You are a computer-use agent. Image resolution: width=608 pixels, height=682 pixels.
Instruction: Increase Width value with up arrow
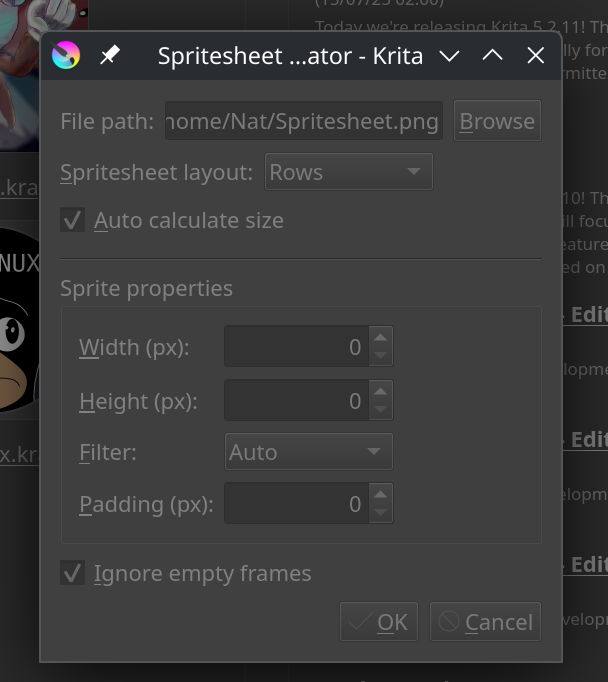click(381, 337)
